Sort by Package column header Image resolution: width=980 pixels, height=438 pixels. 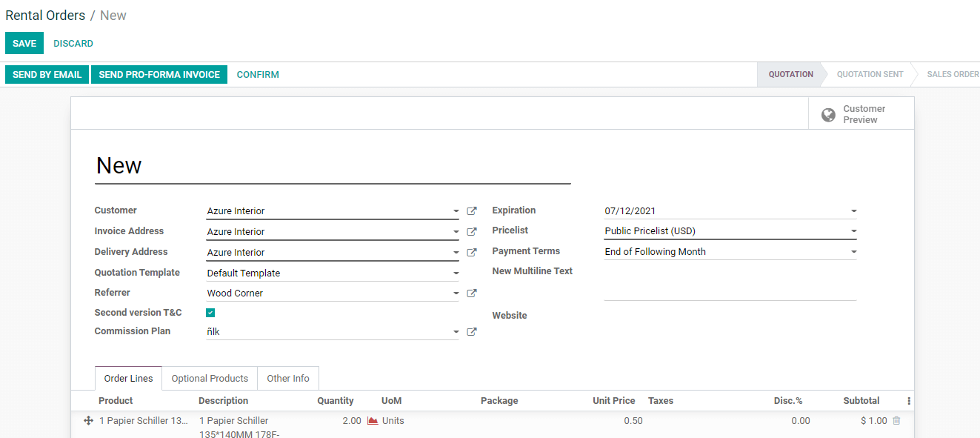(499, 401)
